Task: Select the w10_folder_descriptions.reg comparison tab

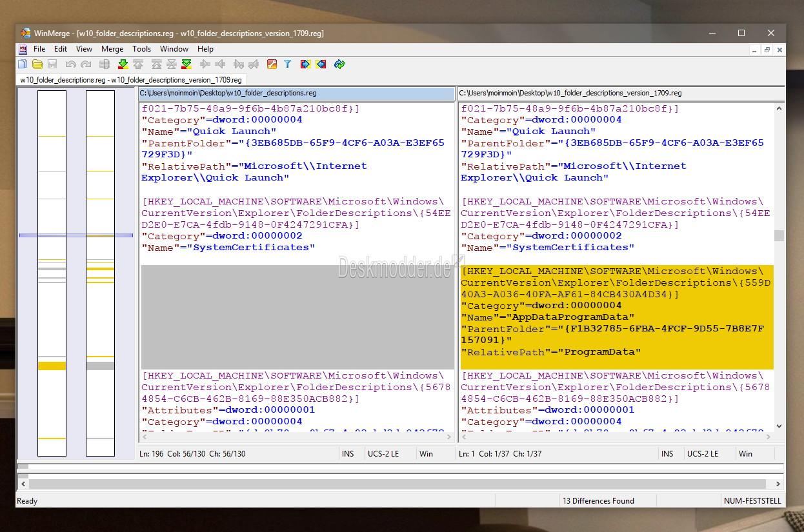Action: coord(131,80)
